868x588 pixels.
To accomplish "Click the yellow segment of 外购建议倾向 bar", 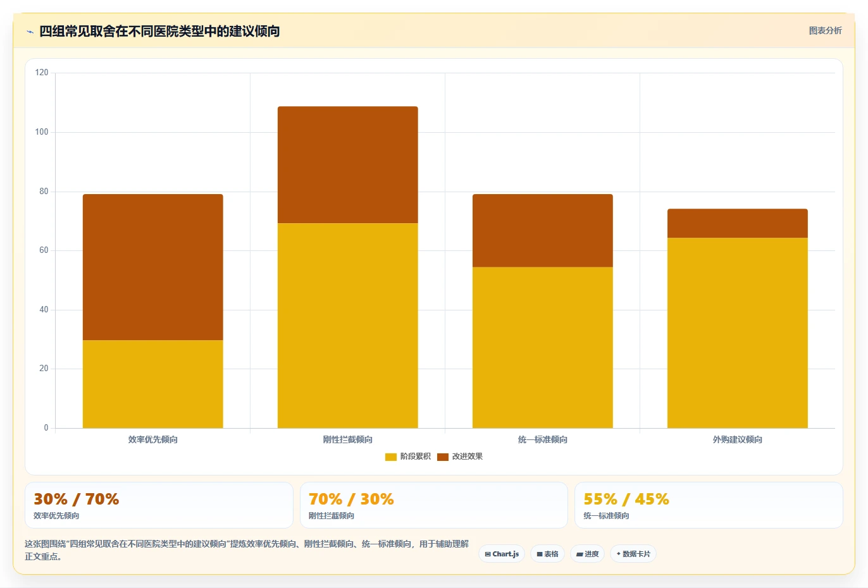I will (738, 333).
